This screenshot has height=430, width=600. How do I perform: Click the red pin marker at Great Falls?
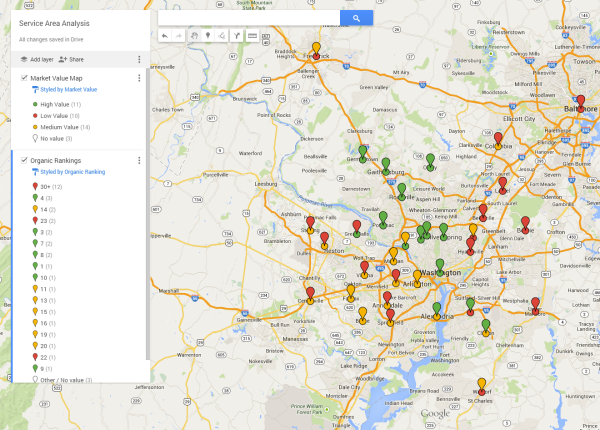[357, 227]
